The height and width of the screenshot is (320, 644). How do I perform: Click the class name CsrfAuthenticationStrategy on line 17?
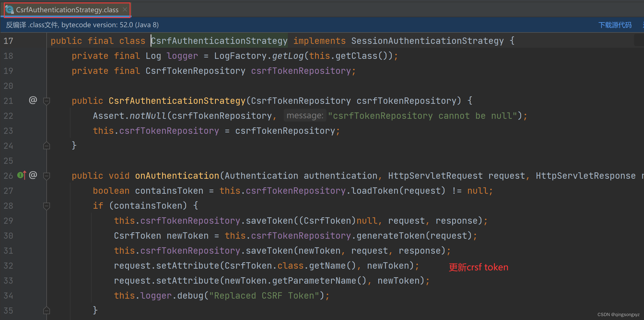click(219, 41)
